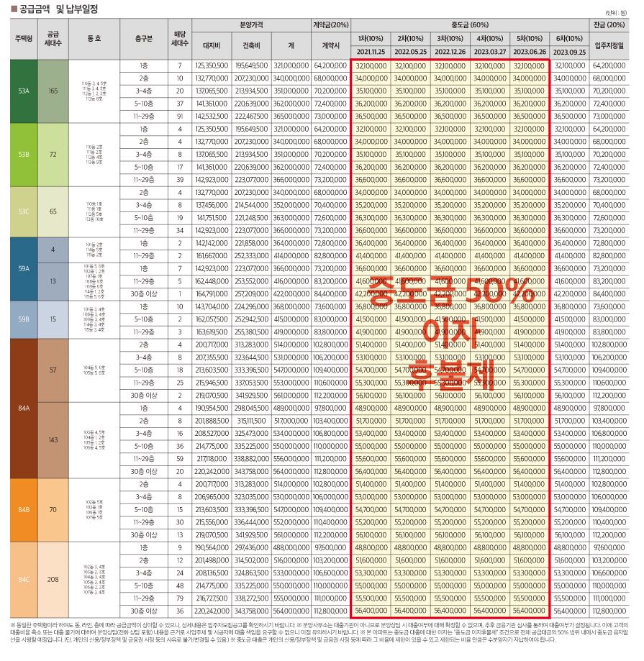This screenshot has height=661, width=644.
Task: Select the 해당 세대수 column header
Action: [x=180, y=38]
